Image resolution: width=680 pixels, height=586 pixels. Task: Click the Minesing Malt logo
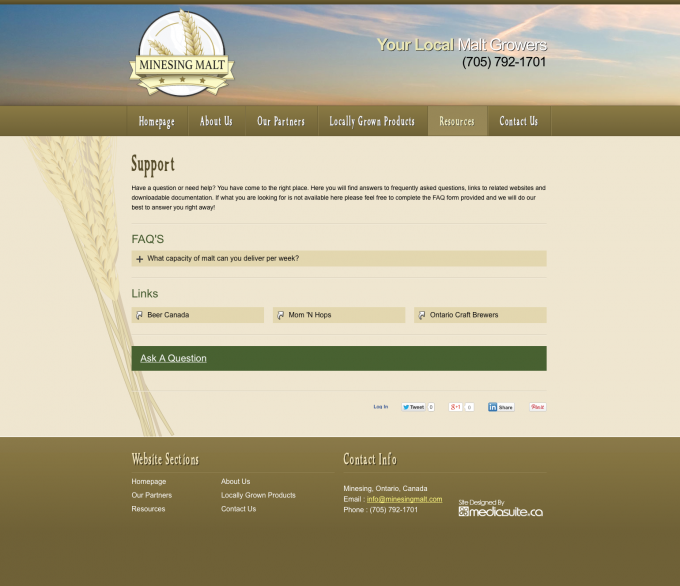tap(182, 57)
